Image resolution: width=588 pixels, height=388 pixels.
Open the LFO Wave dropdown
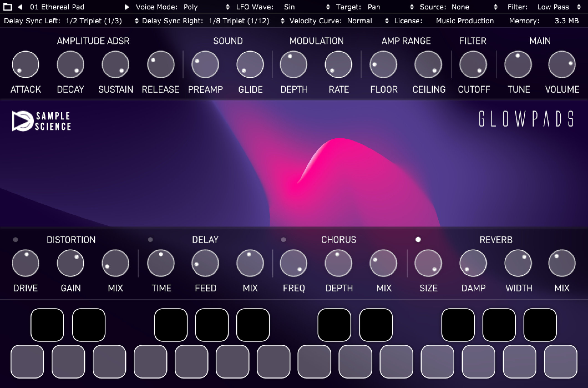point(328,7)
